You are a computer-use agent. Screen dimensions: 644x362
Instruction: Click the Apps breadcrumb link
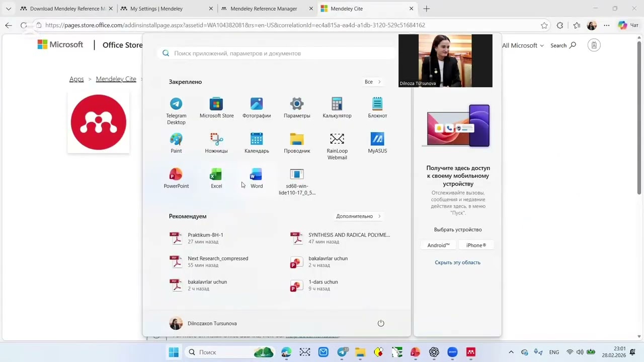(x=76, y=79)
